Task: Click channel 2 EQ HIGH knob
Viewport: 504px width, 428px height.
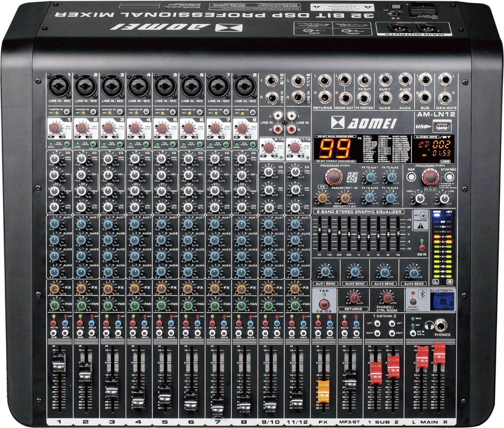Action: click(x=81, y=158)
